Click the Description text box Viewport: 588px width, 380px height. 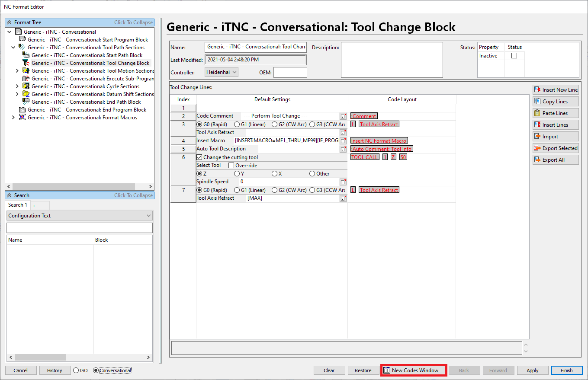click(392, 60)
